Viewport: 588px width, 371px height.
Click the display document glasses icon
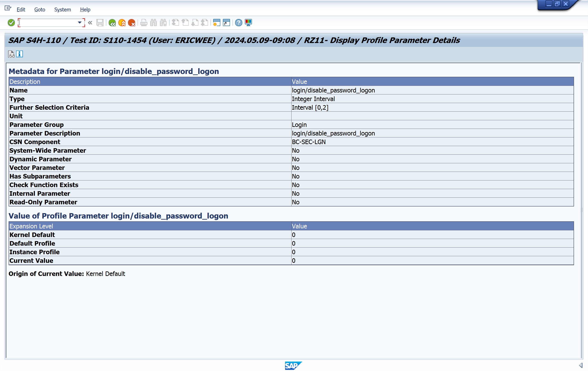tap(11, 54)
